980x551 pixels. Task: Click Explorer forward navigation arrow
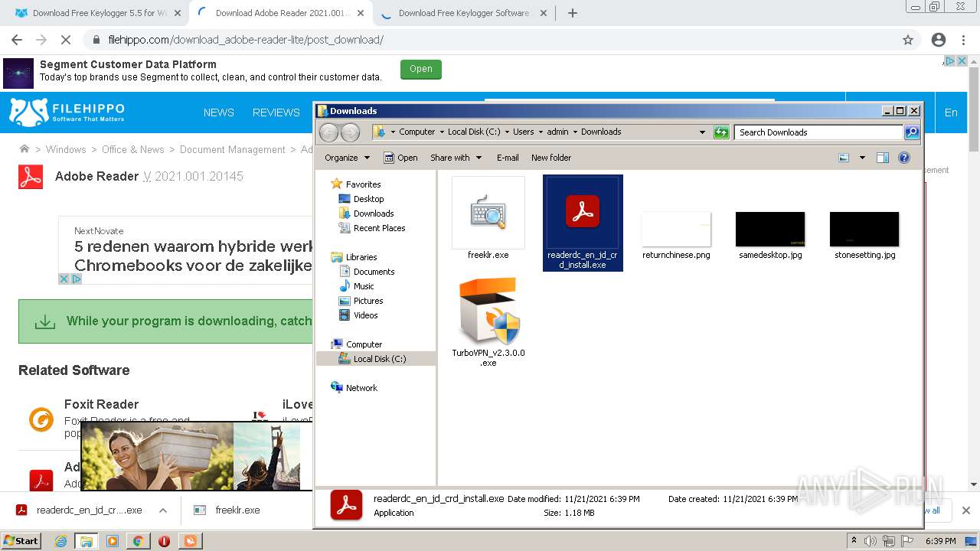(x=350, y=132)
